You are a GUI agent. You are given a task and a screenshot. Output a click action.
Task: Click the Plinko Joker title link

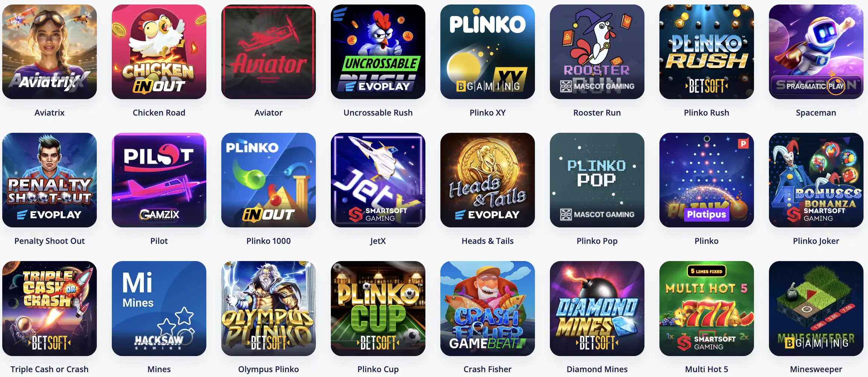pos(816,241)
